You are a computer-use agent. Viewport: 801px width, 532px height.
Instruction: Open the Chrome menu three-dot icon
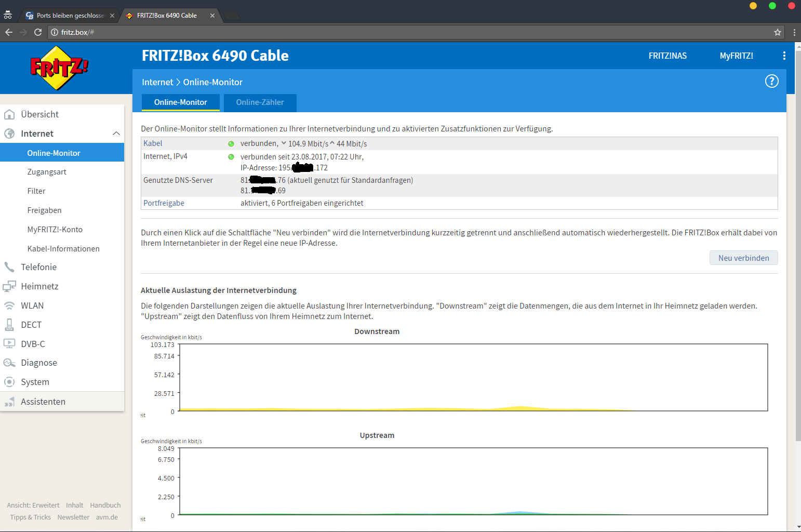click(795, 32)
